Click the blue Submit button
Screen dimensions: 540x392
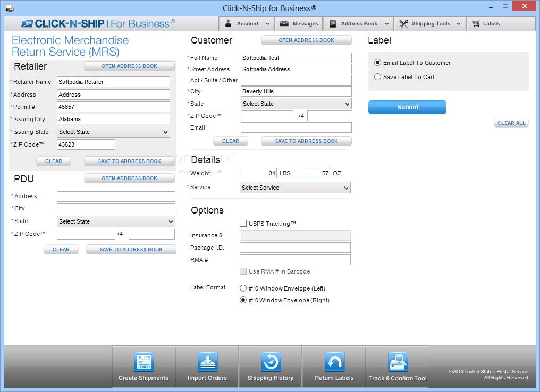coord(408,107)
